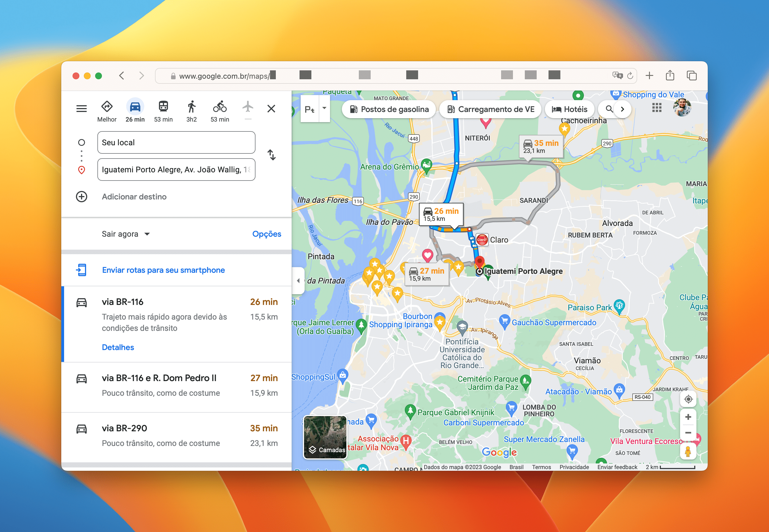Click the 35 min route label on map
The image size is (769, 532).
541,147
